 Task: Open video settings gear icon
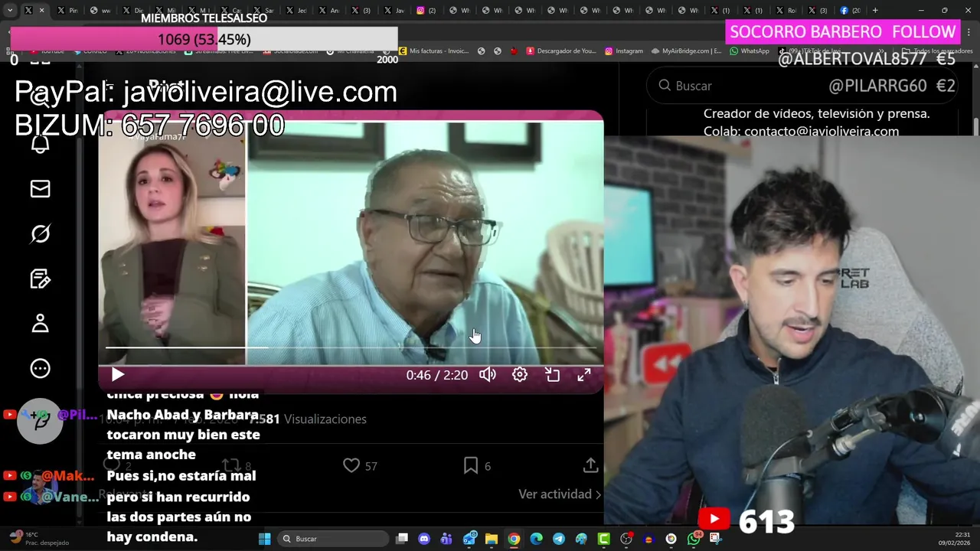[x=520, y=375]
